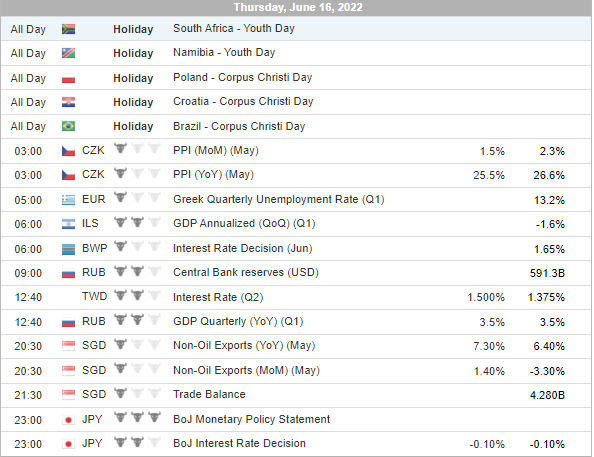The width and height of the screenshot is (594, 457).
Task: Click the Czech flag beside PPI (YoY)
Action: click(68, 175)
